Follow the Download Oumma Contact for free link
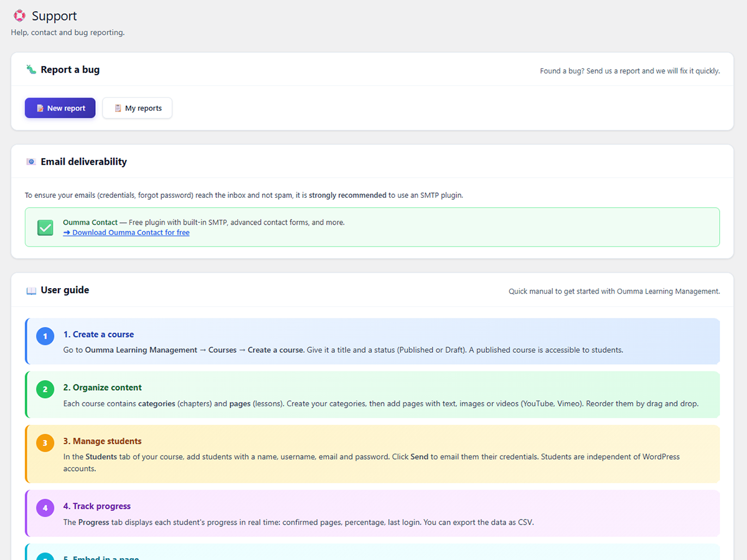The width and height of the screenshot is (747, 560). (126, 233)
